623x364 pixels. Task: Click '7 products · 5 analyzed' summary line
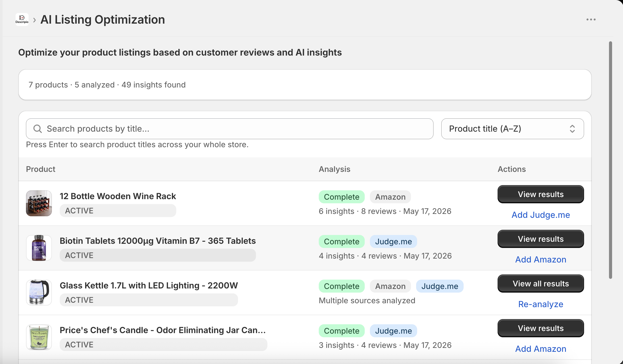(x=107, y=85)
